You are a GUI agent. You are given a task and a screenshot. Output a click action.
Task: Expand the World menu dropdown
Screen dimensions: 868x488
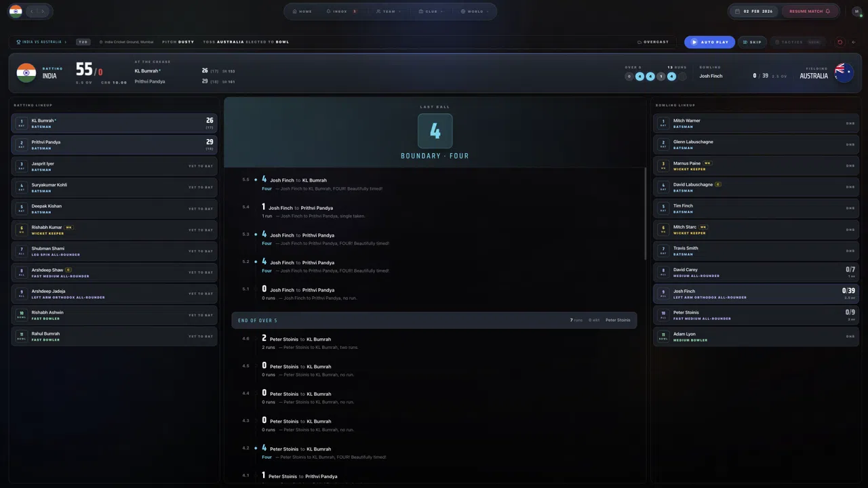click(474, 12)
